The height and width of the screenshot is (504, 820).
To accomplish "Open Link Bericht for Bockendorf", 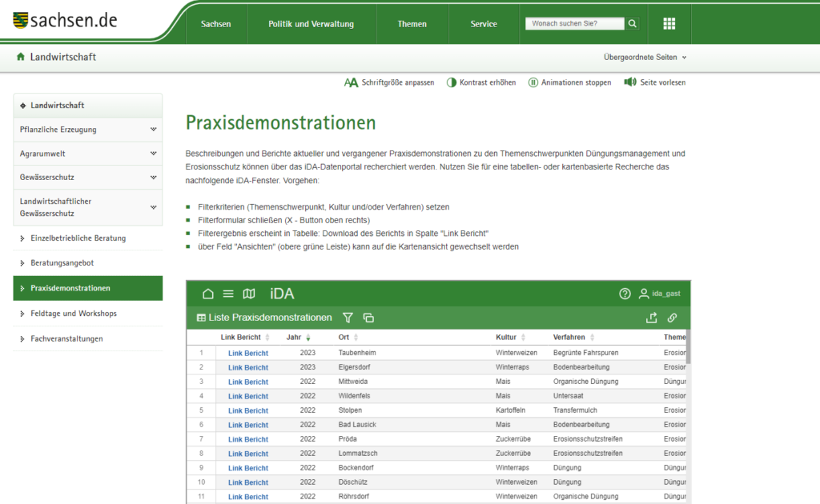I will coord(248,468).
